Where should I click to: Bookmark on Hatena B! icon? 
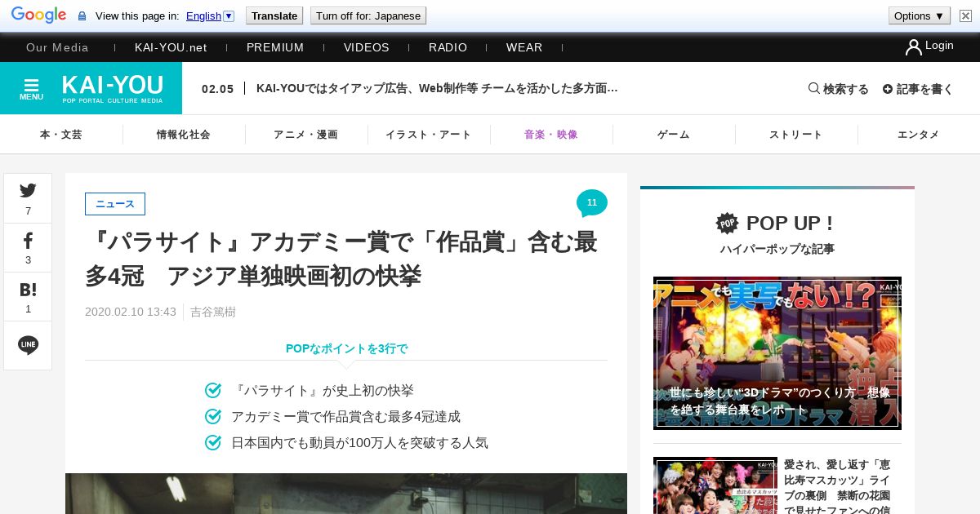point(28,289)
